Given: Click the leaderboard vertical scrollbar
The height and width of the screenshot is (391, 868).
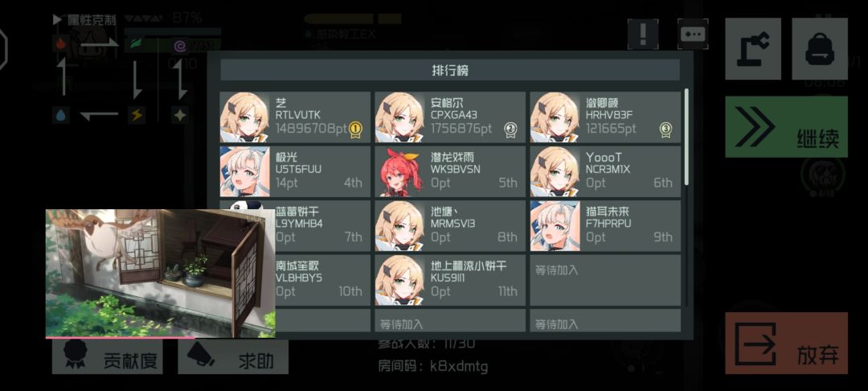Looking at the screenshot, I should 687,137.
